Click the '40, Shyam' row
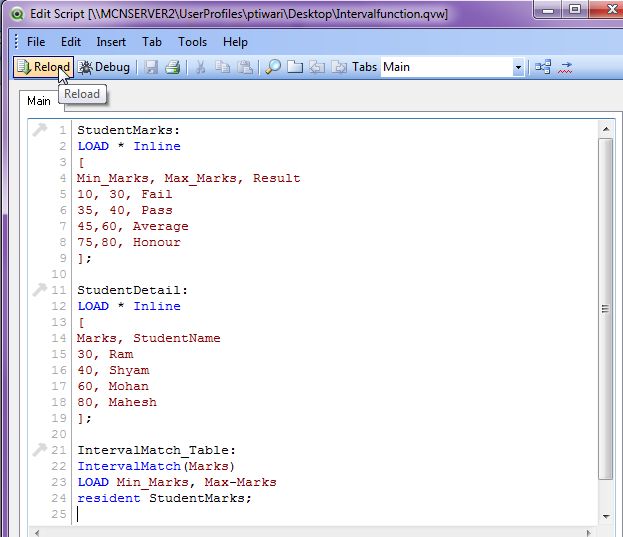Image resolution: width=623 pixels, height=537 pixels. pos(113,370)
